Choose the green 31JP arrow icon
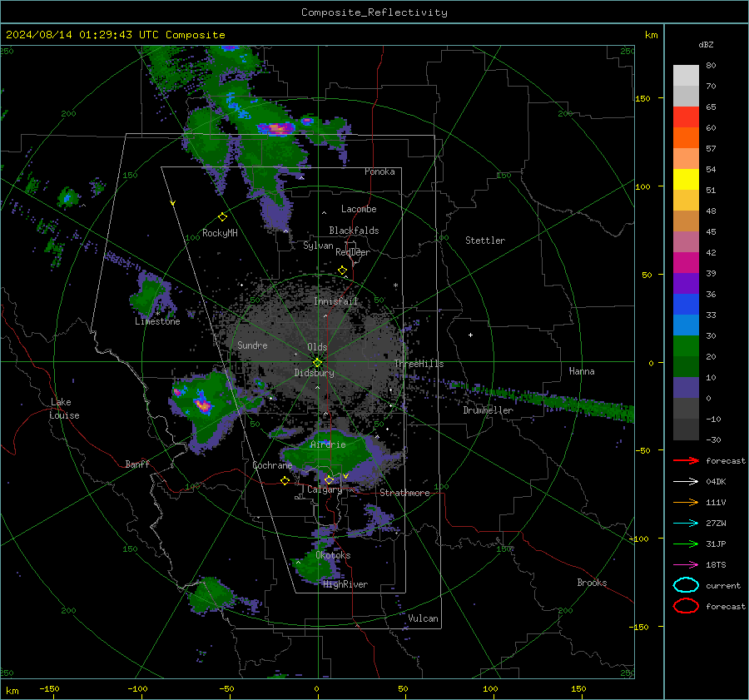The height and width of the screenshot is (700, 749). (x=686, y=544)
